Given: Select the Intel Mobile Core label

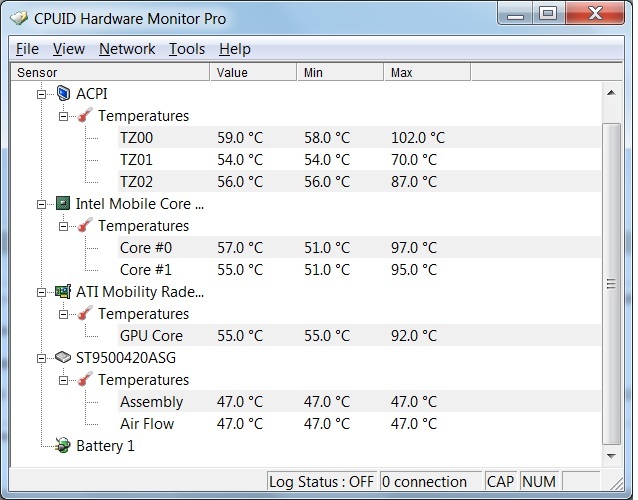Looking at the screenshot, I should [140, 204].
